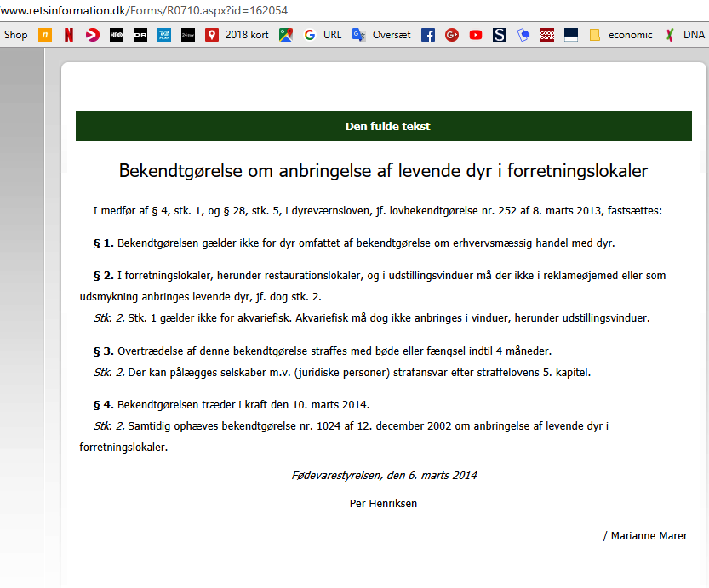
Task: Open the dark blue 'S' bookmark icon
Action: tap(499, 35)
